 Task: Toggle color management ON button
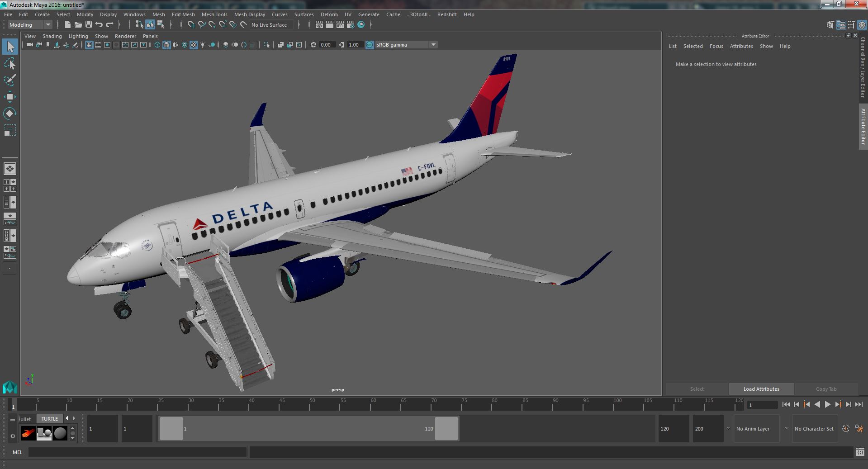click(x=370, y=45)
